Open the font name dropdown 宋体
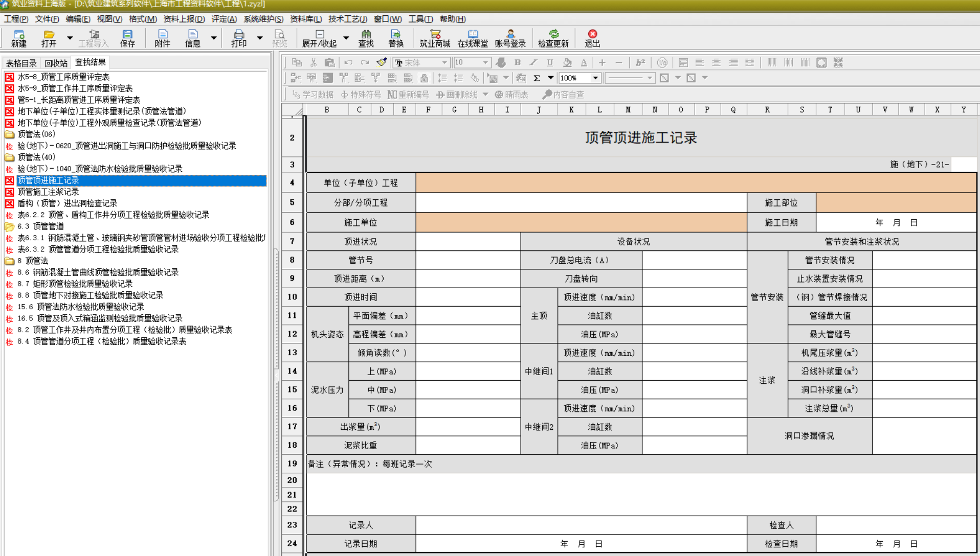The width and height of the screenshot is (980, 556). [444, 62]
